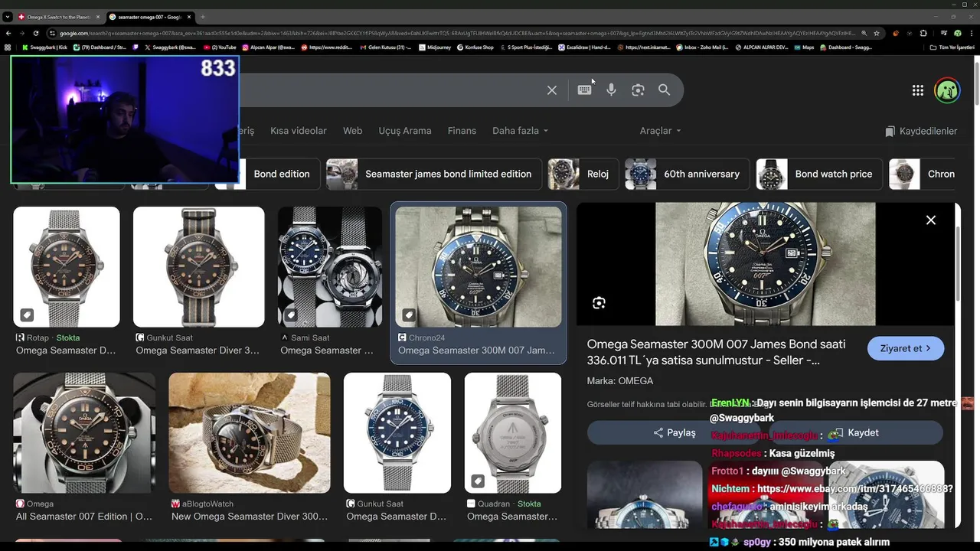Open the site info icon in the address bar
Viewport: 980px width, 551px height.
pyautogui.click(x=52, y=34)
